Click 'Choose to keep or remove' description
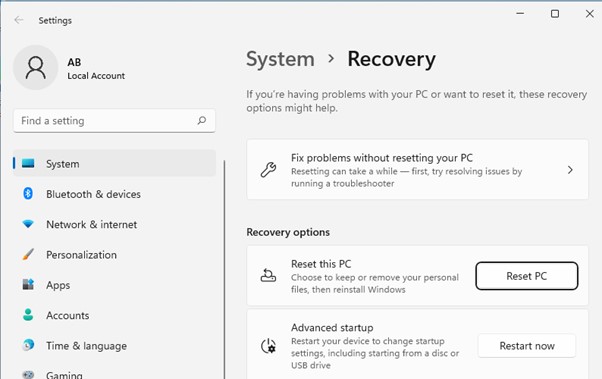602x379 pixels. 375,283
